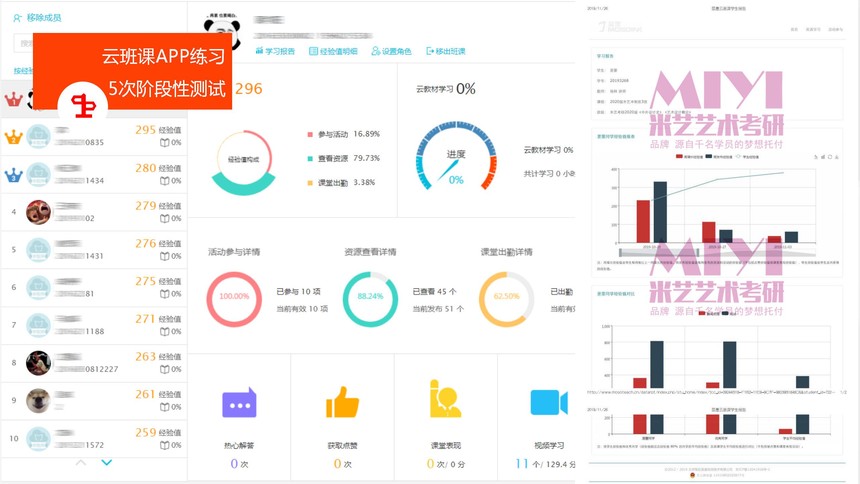
Task: Click the 100.00% activity participation ring
Action: coord(234,300)
